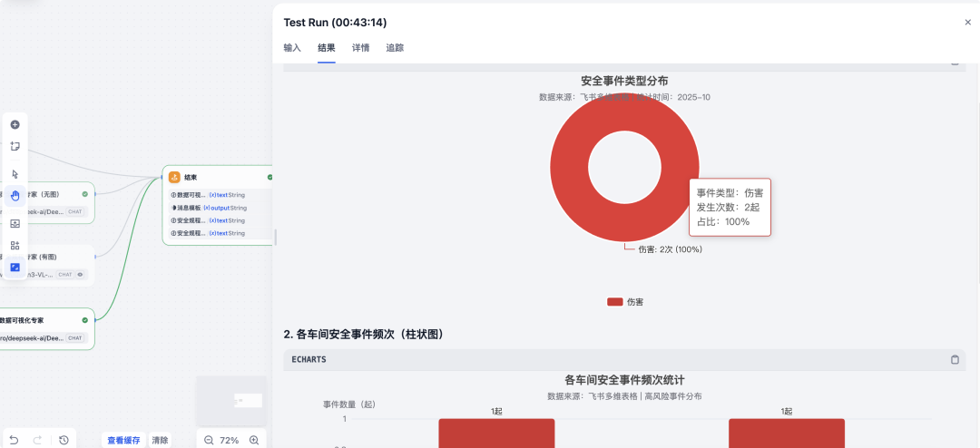
Task: Add a new node with the plus icon
Action: pos(15,124)
